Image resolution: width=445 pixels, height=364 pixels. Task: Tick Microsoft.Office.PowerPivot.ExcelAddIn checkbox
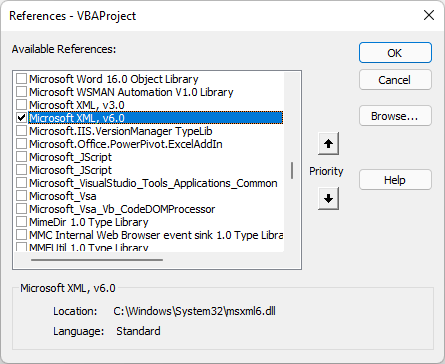pyautogui.click(x=22, y=144)
